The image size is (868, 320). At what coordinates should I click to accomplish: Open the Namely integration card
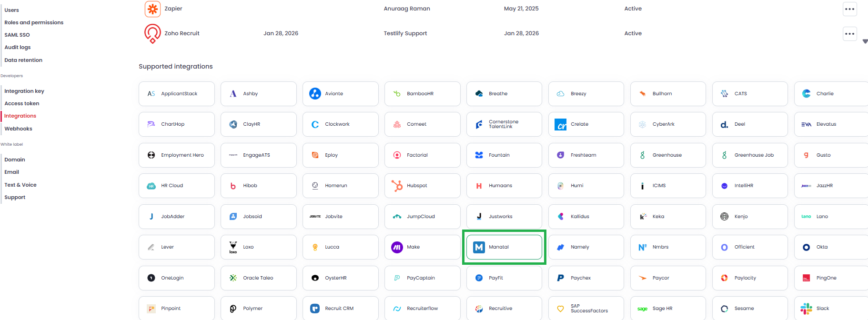586,247
